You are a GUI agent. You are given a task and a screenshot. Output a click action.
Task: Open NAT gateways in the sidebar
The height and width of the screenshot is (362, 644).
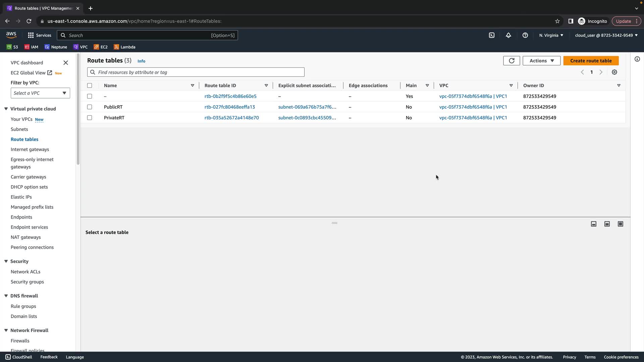pyautogui.click(x=25, y=237)
